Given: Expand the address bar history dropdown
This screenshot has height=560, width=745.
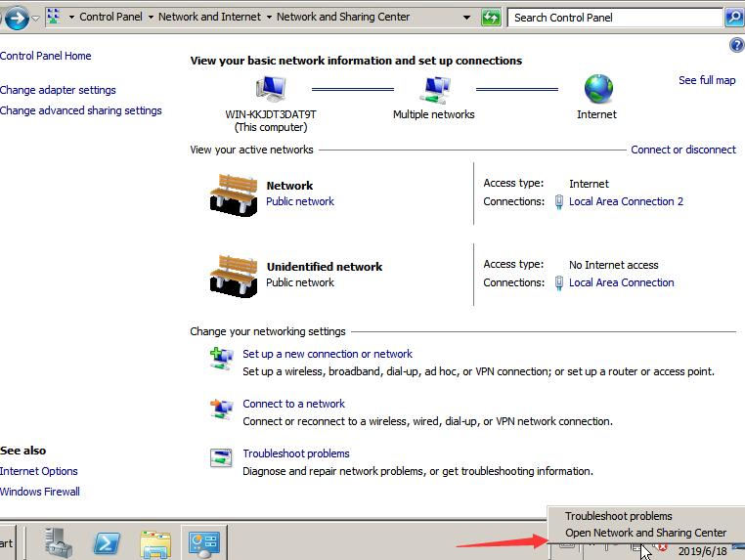Looking at the screenshot, I should coord(467,17).
